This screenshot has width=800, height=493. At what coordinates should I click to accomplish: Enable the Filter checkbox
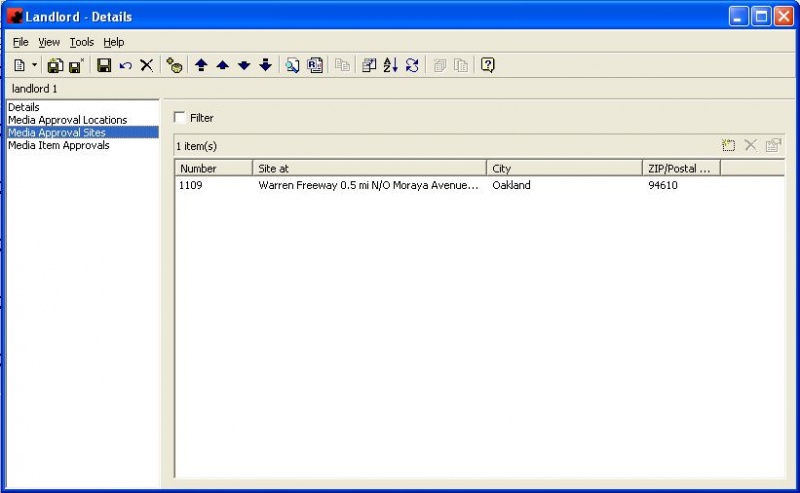pyautogui.click(x=180, y=117)
